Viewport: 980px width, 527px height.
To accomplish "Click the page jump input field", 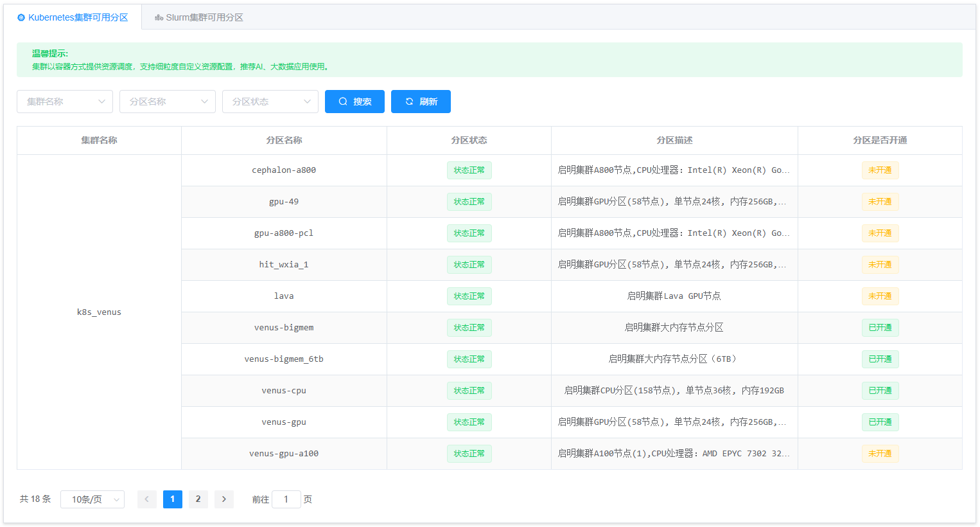I will [x=286, y=499].
